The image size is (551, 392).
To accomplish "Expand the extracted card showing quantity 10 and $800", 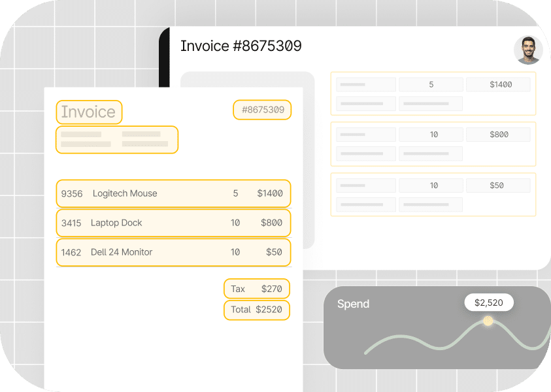I will tap(433, 144).
